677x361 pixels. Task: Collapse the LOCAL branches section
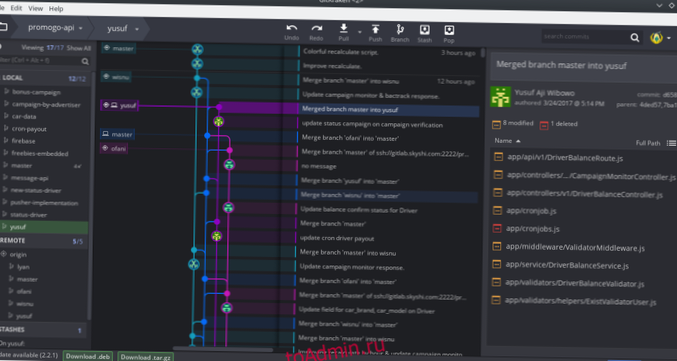coord(13,78)
